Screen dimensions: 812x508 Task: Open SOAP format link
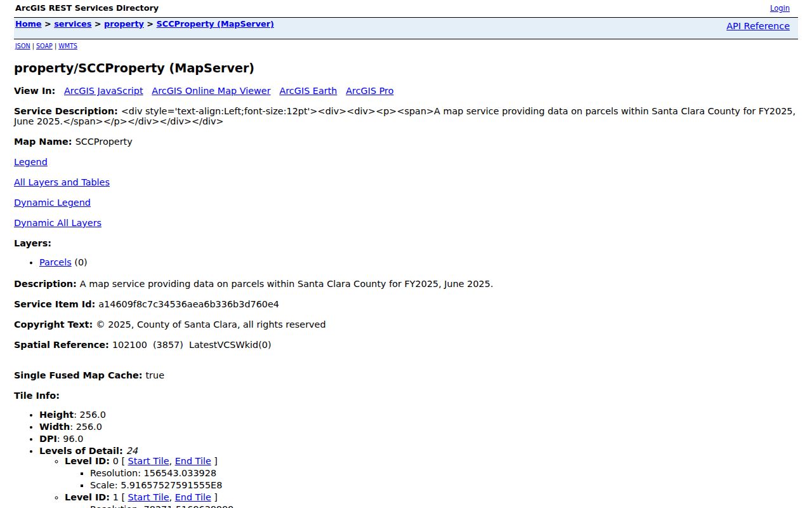pyautogui.click(x=44, y=46)
